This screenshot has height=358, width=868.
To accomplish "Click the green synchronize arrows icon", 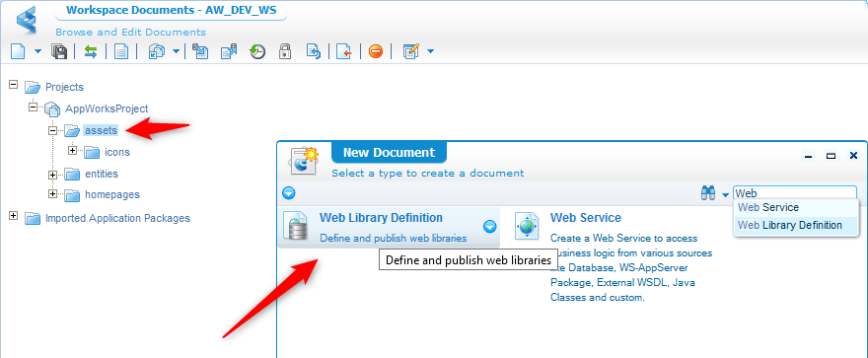I will pyautogui.click(x=90, y=51).
